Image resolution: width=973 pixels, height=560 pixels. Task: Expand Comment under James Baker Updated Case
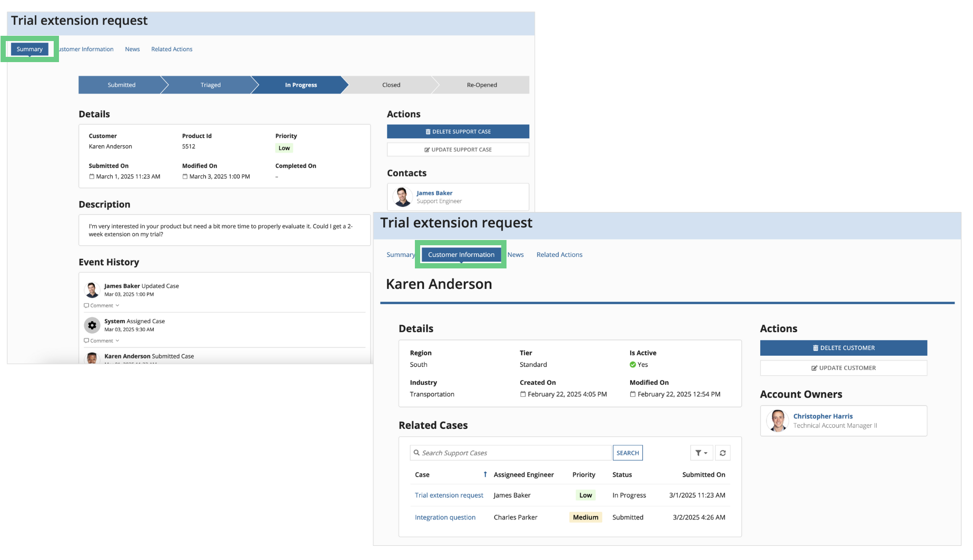click(102, 305)
